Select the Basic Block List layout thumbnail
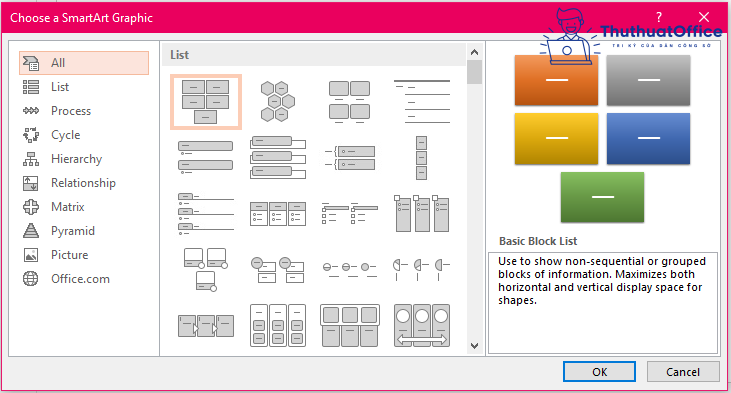 (206, 102)
